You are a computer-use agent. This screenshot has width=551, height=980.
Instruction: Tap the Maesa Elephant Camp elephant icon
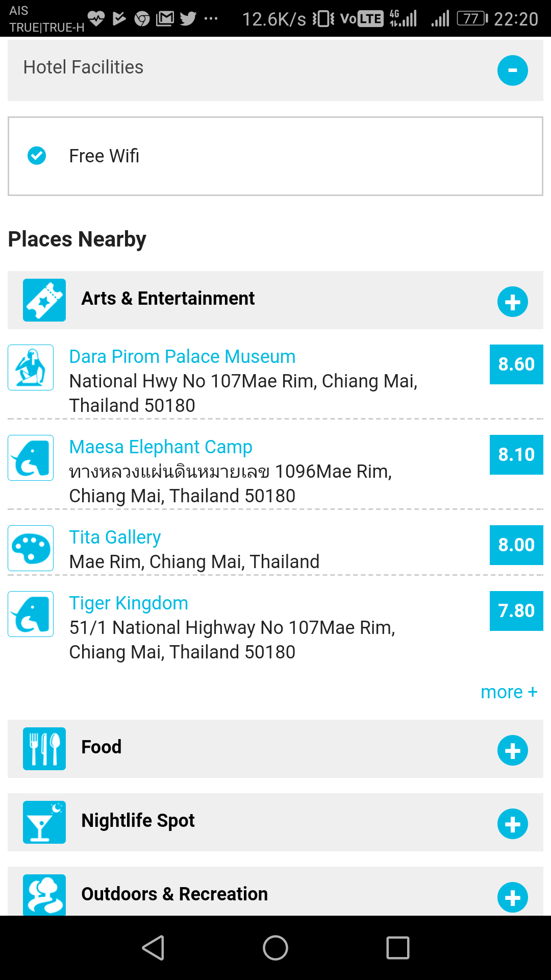[31, 458]
